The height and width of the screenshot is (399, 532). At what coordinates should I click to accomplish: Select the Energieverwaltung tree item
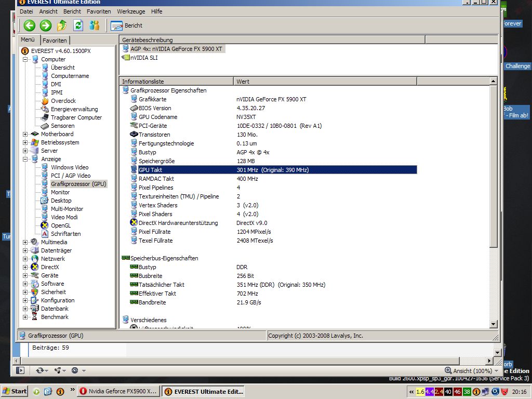[x=74, y=109]
